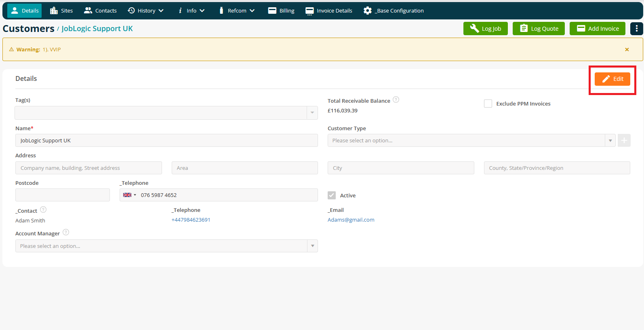The width and height of the screenshot is (644, 330).
Task: Click the street address input field
Action: point(88,168)
